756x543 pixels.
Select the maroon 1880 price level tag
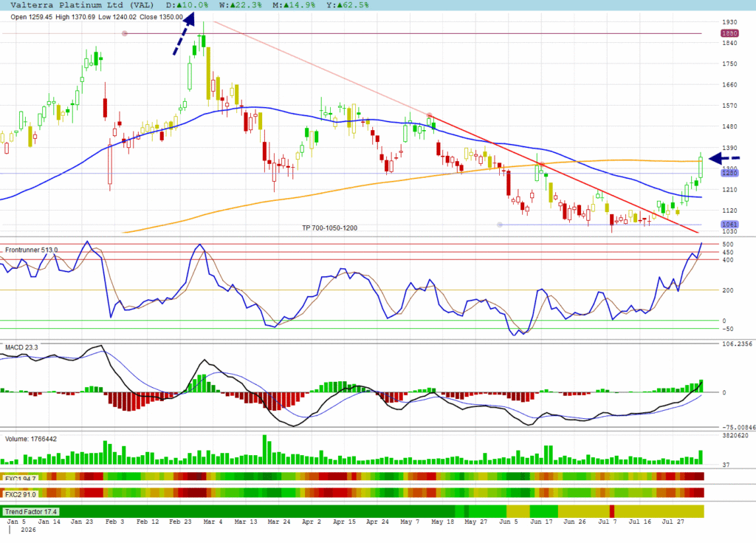point(729,33)
